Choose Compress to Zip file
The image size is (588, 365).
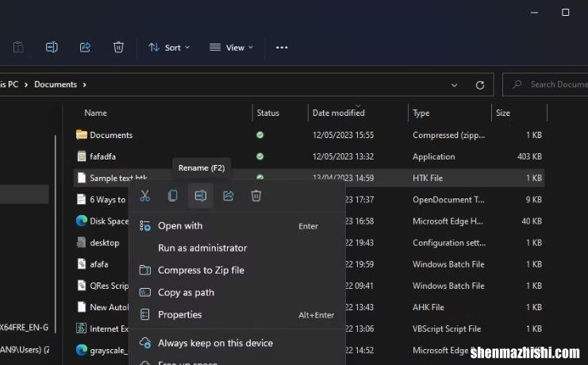coord(237,270)
